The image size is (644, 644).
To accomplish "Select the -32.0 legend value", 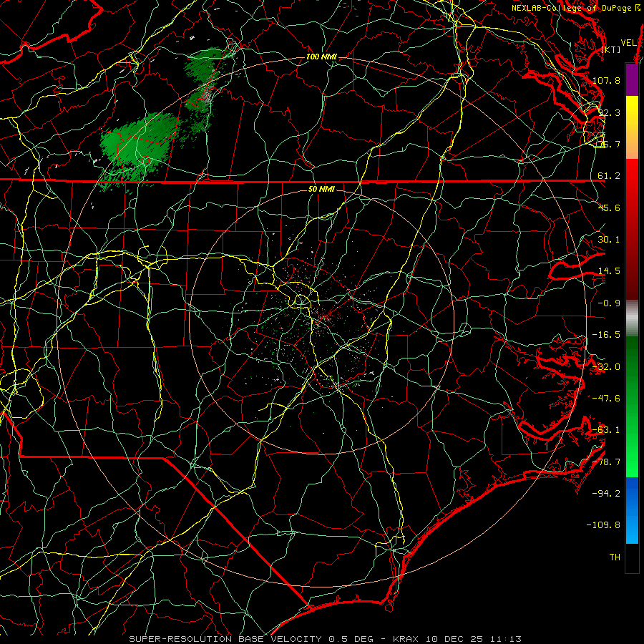I will coord(607,367).
